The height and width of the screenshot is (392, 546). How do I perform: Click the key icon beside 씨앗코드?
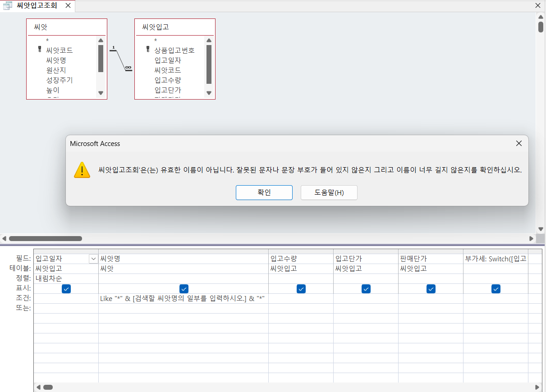pyautogui.click(x=40, y=50)
